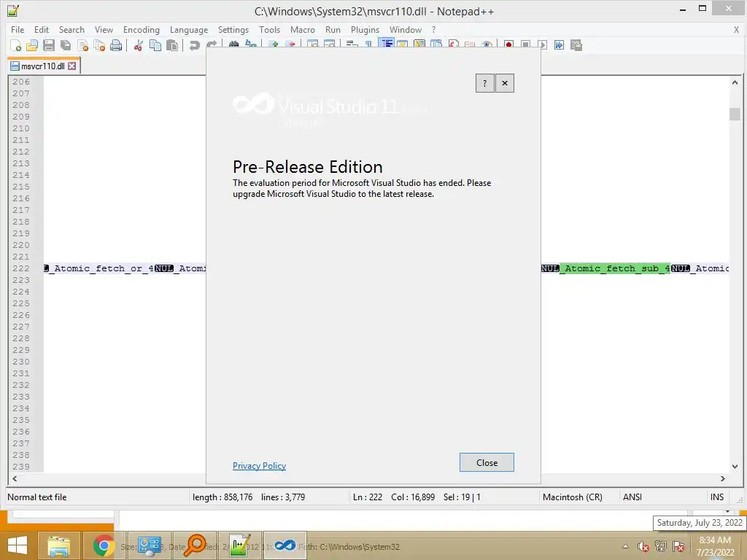
Task: Click the Save All toolbar icon
Action: coord(65,45)
